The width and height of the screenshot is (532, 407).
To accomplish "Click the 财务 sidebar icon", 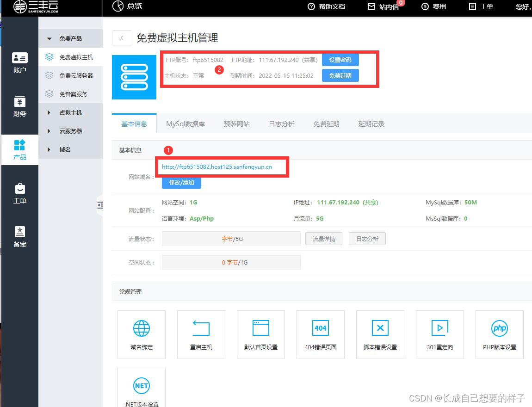I will (20, 101).
